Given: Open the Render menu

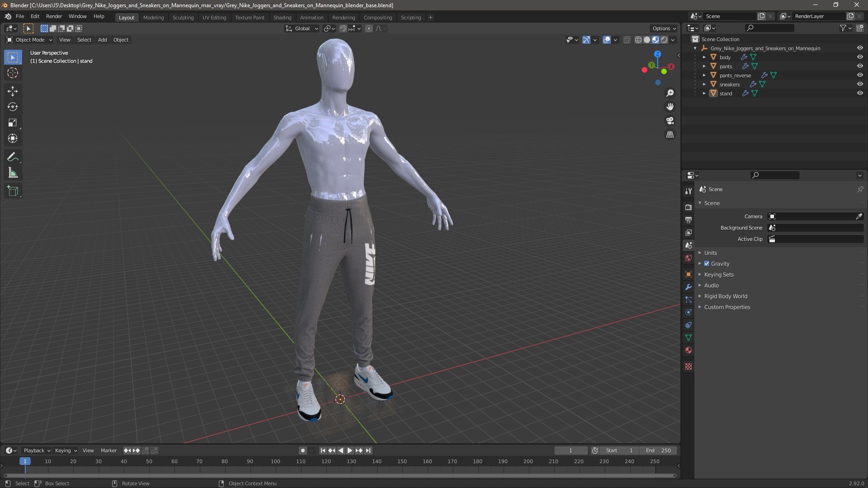Looking at the screenshot, I should point(54,16).
